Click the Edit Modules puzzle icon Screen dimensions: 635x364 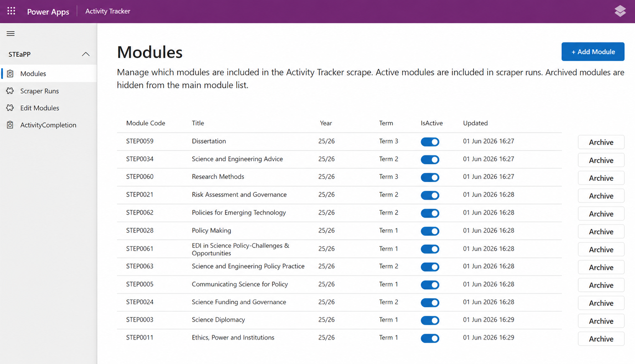click(x=10, y=108)
